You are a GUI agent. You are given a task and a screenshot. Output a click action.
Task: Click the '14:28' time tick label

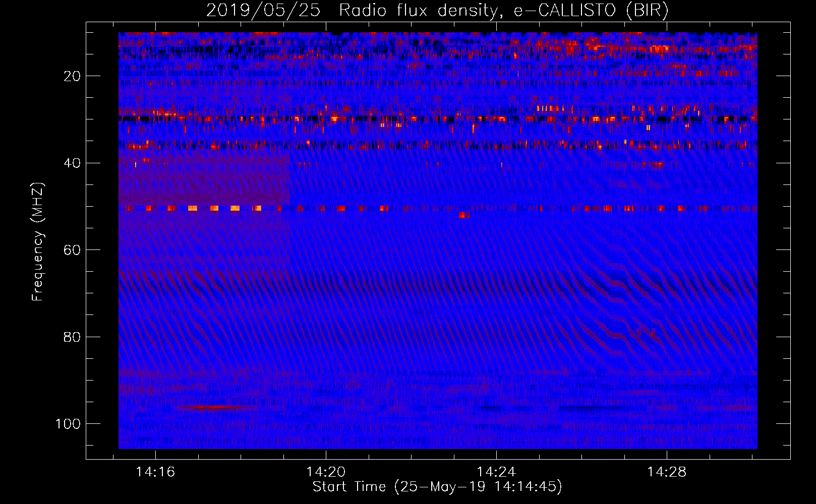667,472
